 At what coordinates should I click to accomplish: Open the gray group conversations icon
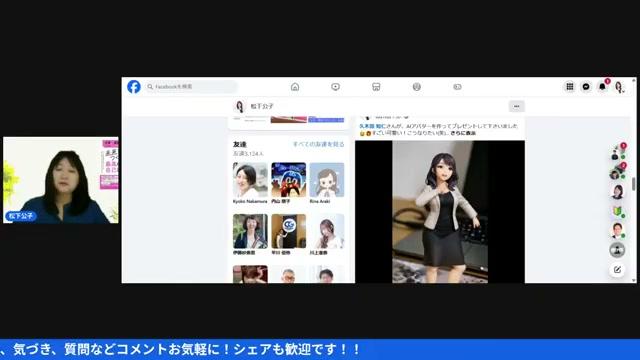tap(617, 250)
